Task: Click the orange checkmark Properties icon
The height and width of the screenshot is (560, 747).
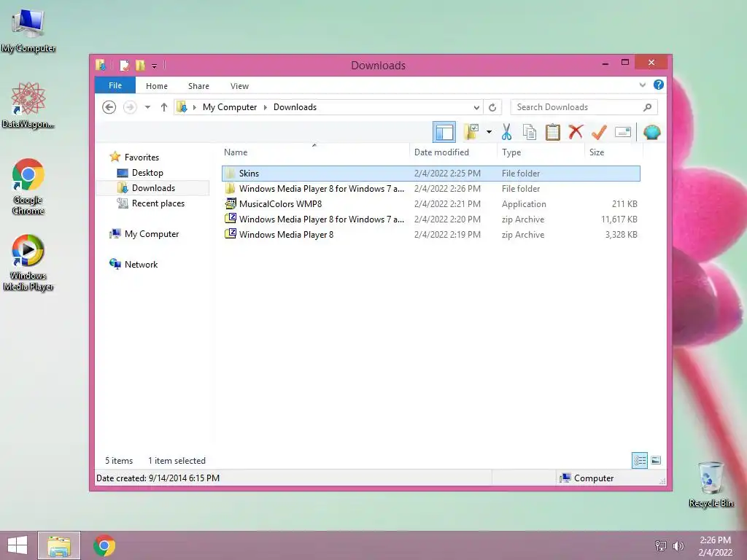Action: [599, 132]
